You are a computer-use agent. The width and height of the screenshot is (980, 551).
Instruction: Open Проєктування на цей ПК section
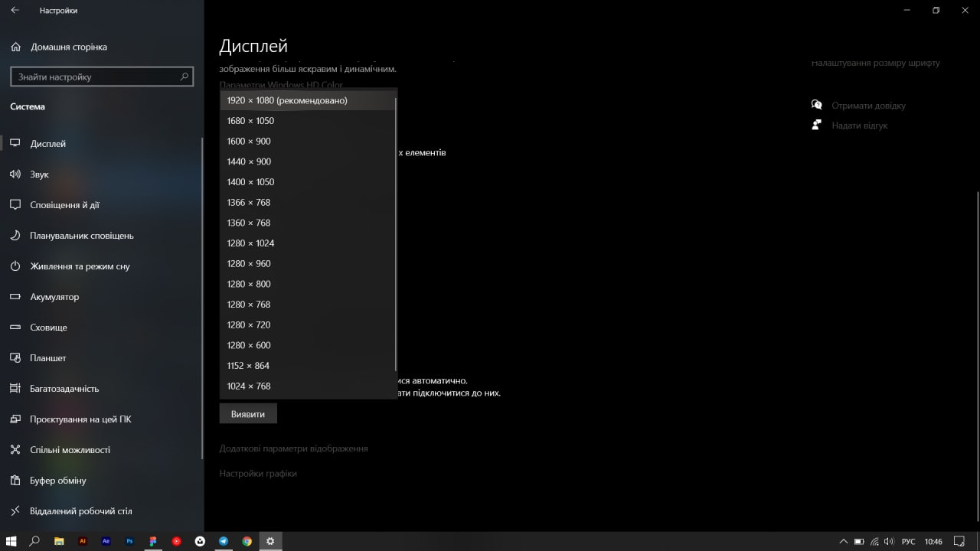(x=102, y=419)
